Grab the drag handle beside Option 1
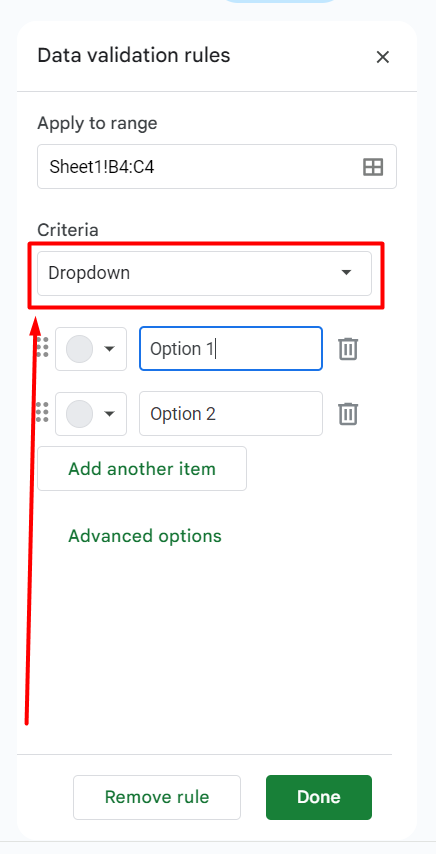Image resolution: width=436 pixels, height=854 pixels. tap(42, 347)
